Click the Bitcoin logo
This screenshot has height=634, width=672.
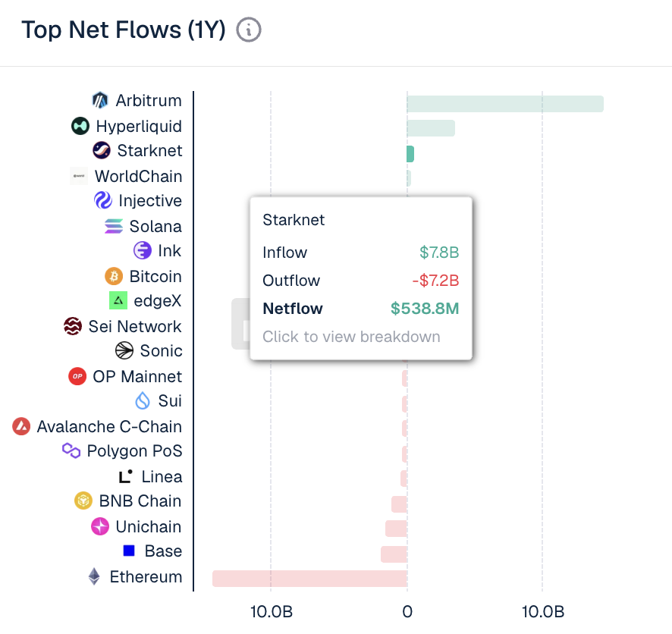114,276
